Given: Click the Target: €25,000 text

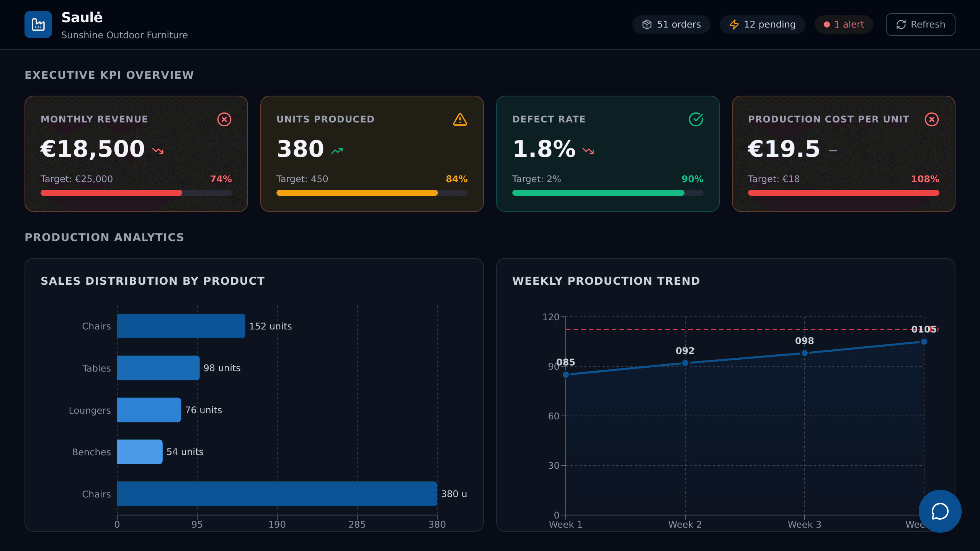Looking at the screenshot, I should (x=77, y=179).
